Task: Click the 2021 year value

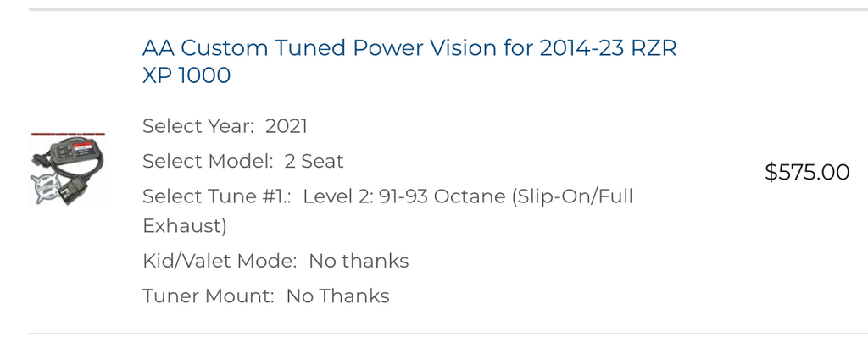Action: click(287, 126)
